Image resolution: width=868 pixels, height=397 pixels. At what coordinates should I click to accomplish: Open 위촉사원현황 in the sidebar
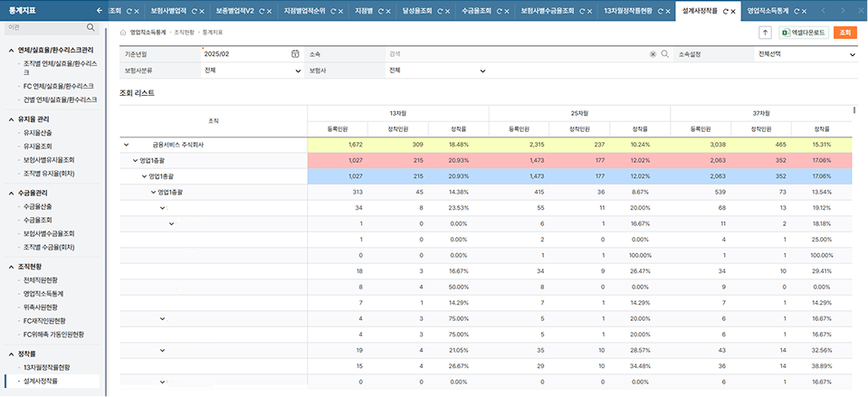(x=42, y=307)
